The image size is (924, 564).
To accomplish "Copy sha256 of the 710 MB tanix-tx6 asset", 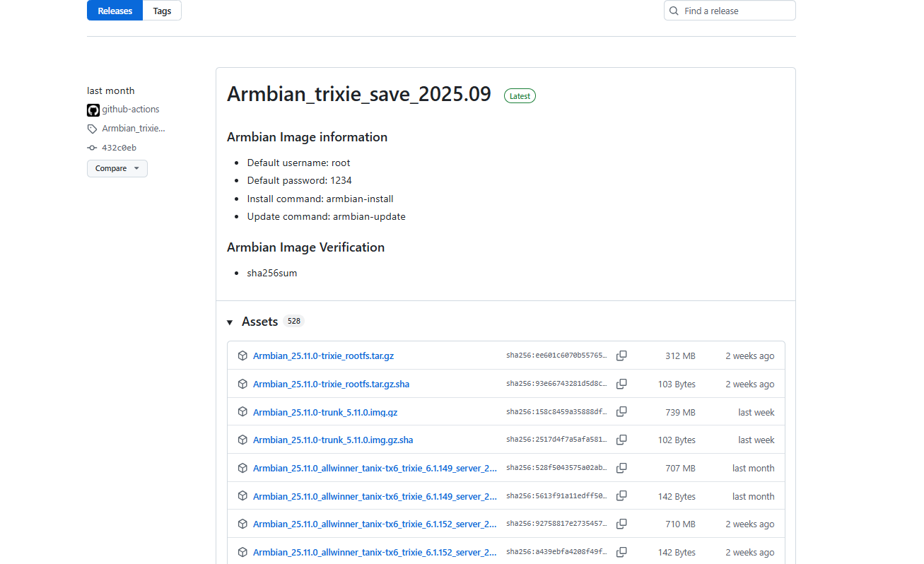I will point(621,524).
